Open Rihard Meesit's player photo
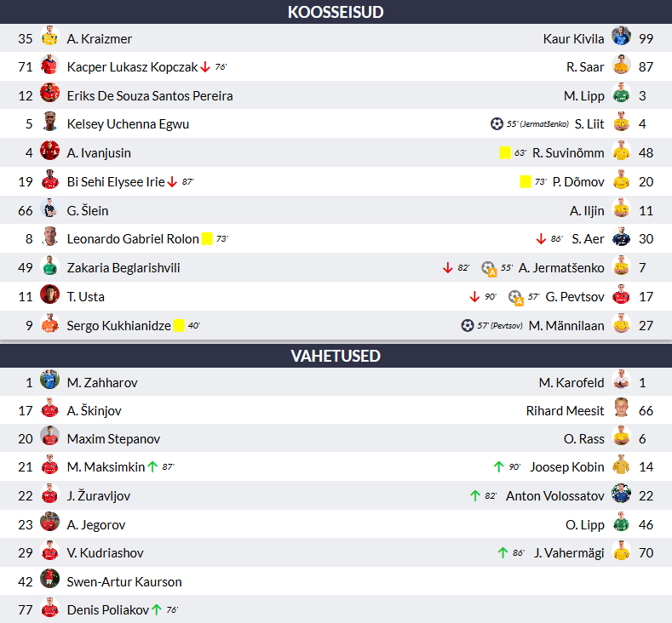Viewport: 672px width, 623px height. click(621, 408)
